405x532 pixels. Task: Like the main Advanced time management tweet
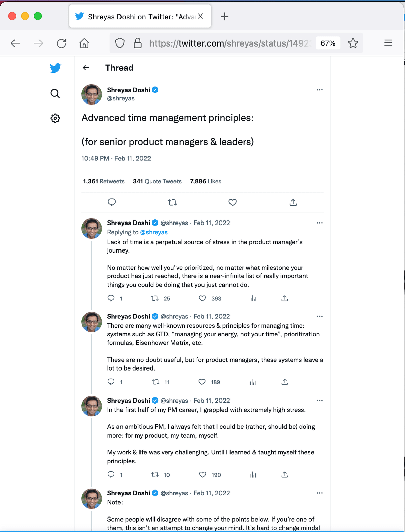coord(233,202)
